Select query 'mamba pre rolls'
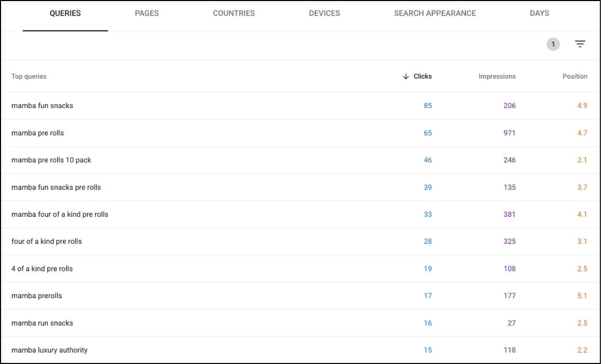The height and width of the screenshot is (364, 601). click(37, 133)
